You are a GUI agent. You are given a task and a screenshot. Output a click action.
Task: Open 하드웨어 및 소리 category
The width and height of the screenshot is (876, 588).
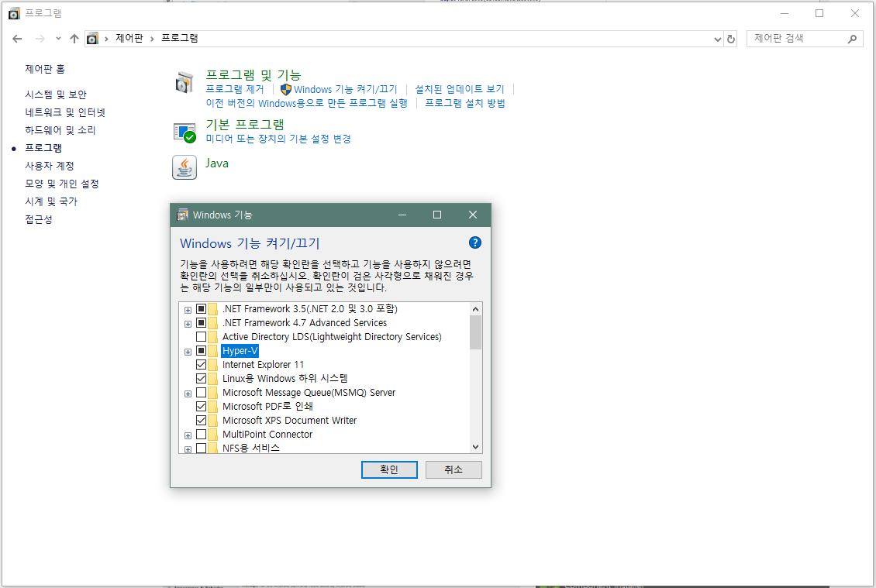(x=60, y=130)
